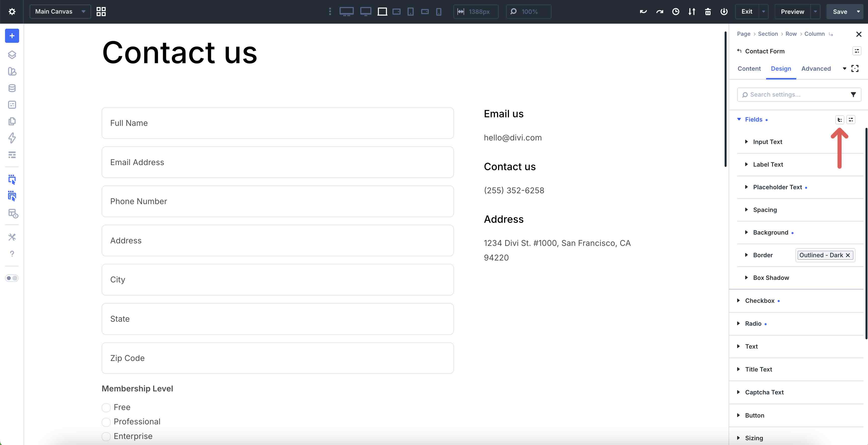Open the settings filter funnel icon

(853, 95)
